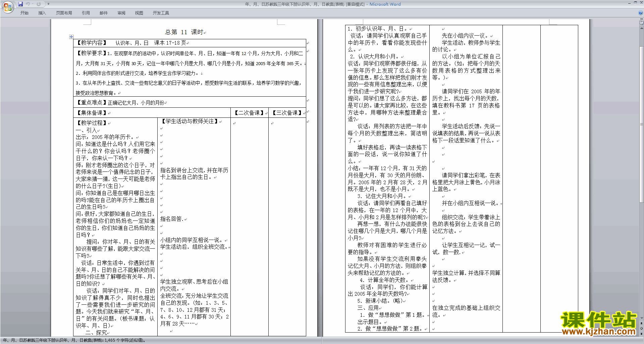
Task: Click the line 二、探究
Action: click(x=97, y=333)
